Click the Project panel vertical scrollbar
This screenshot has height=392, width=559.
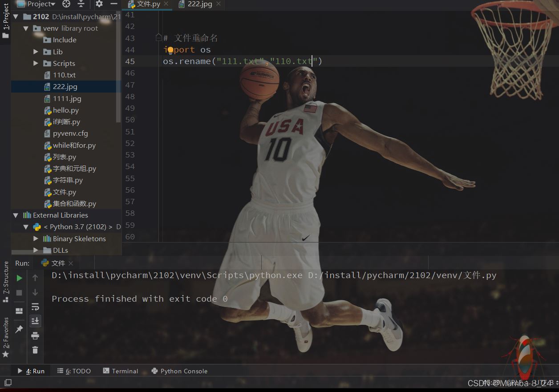point(118,67)
